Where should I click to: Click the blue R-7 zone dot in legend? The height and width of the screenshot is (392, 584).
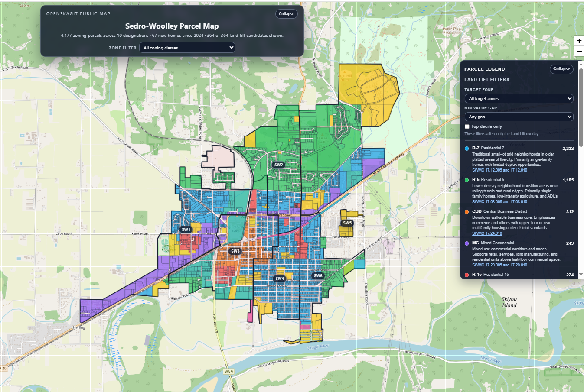[467, 148]
